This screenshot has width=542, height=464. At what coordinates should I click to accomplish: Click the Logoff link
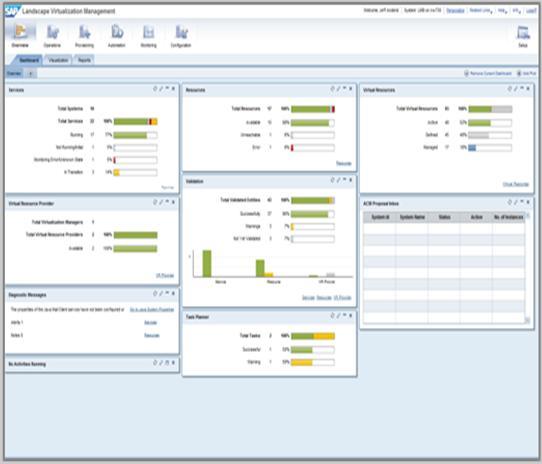531,11
